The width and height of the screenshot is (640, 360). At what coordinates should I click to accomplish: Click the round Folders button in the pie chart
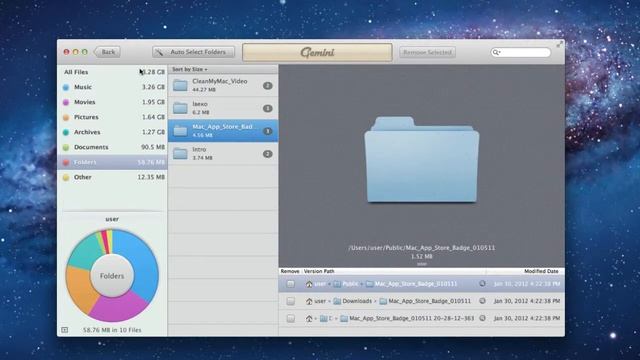112,276
